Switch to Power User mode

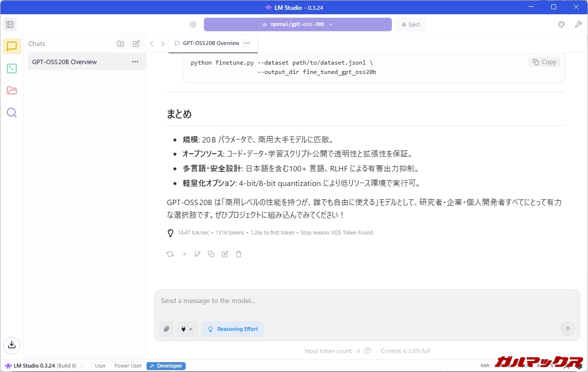[x=128, y=366]
